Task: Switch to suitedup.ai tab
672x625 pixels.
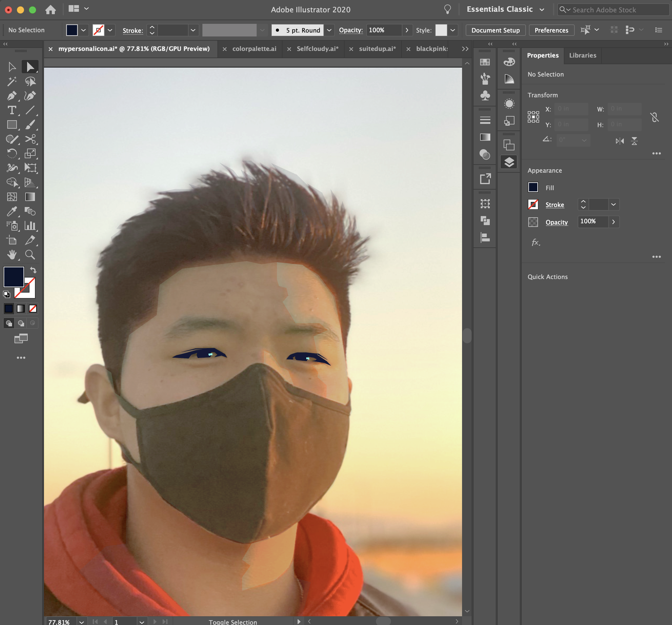Action: 377,49
